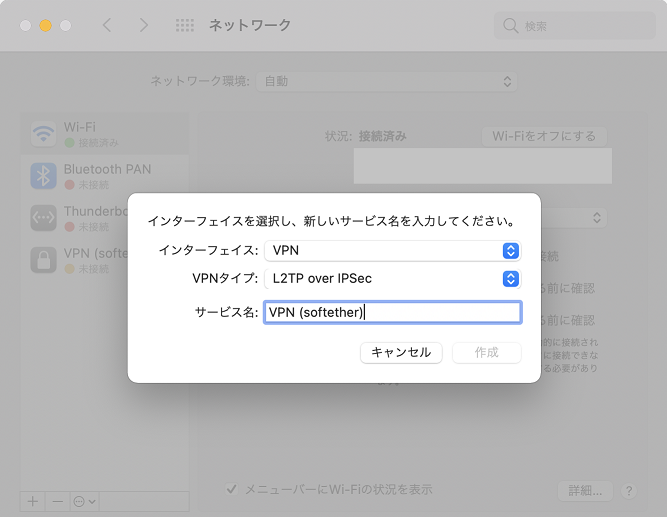This screenshot has height=517, width=667.
Task: Add a service with the plus button
Action: (x=33, y=501)
